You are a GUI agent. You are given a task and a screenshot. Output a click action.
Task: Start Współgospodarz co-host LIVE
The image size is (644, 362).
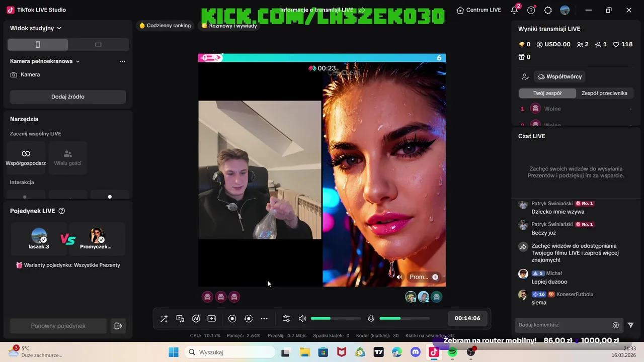26,157
